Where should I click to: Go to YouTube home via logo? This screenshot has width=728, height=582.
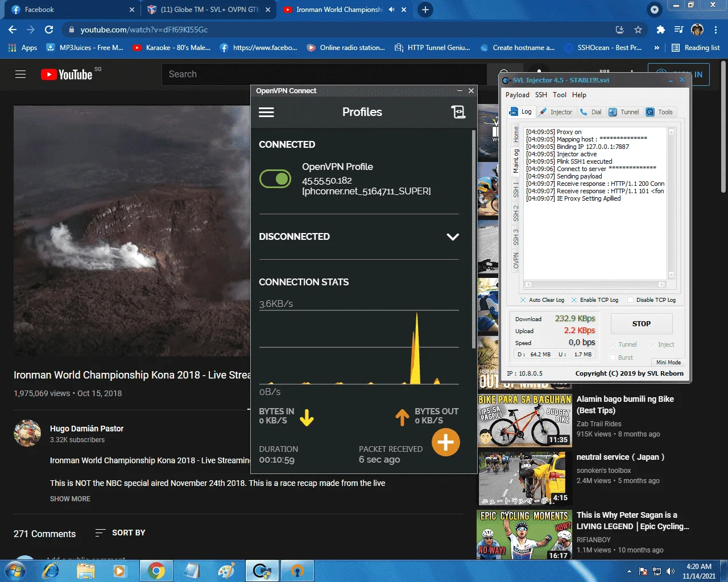(x=67, y=74)
